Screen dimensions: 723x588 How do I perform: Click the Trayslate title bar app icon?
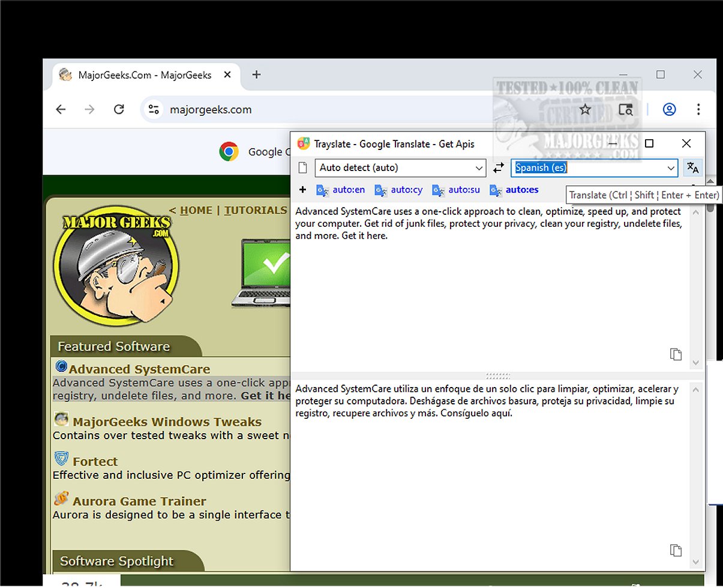pos(304,143)
